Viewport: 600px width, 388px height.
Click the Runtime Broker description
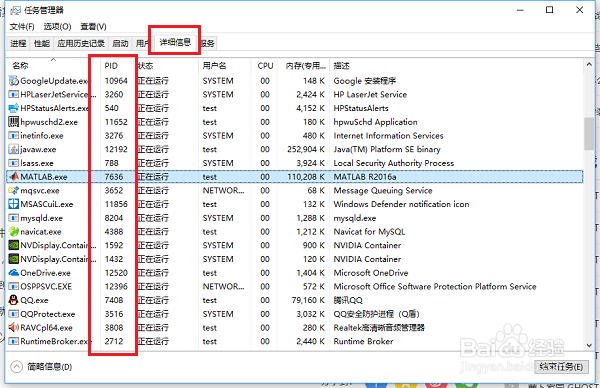pyautogui.click(x=363, y=341)
